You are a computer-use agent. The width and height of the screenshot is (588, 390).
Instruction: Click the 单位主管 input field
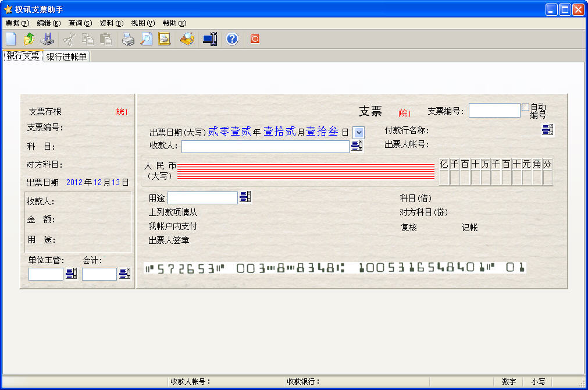point(46,274)
